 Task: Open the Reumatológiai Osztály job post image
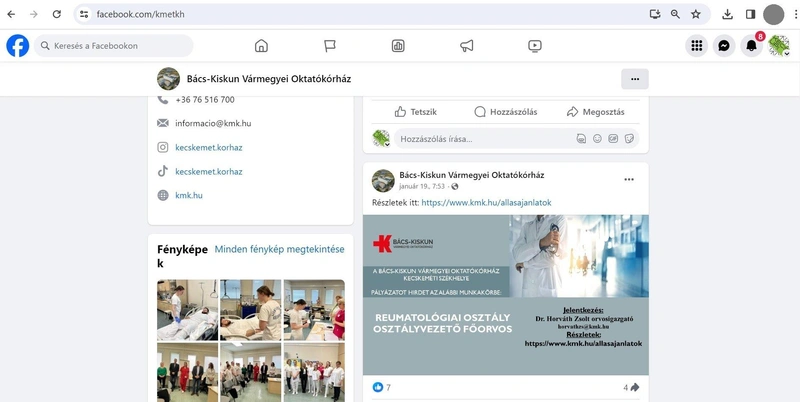506,295
